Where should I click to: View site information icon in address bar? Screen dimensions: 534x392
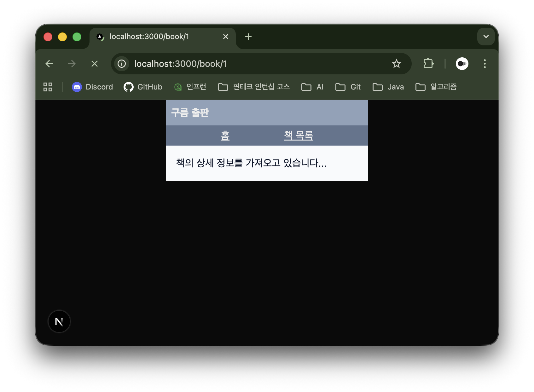coord(122,64)
